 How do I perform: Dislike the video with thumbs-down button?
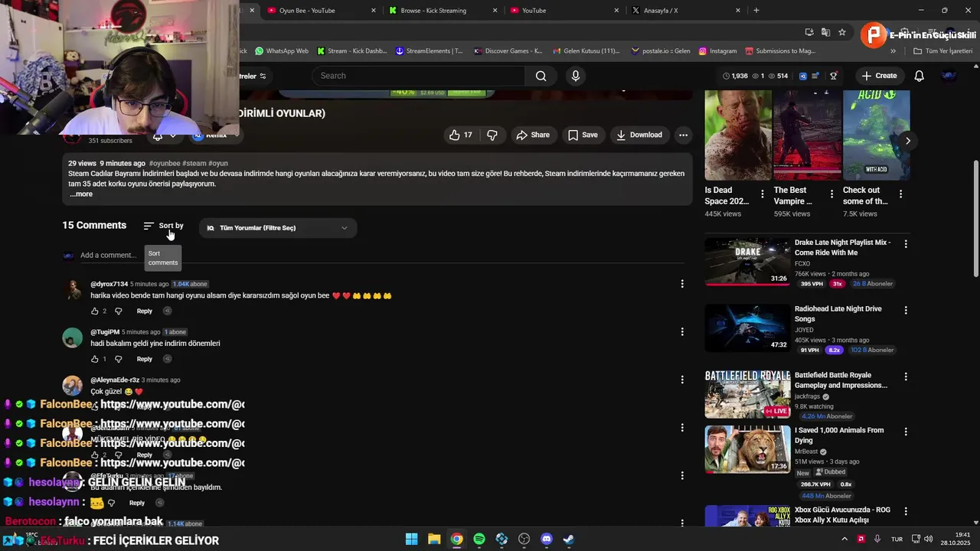492,135
